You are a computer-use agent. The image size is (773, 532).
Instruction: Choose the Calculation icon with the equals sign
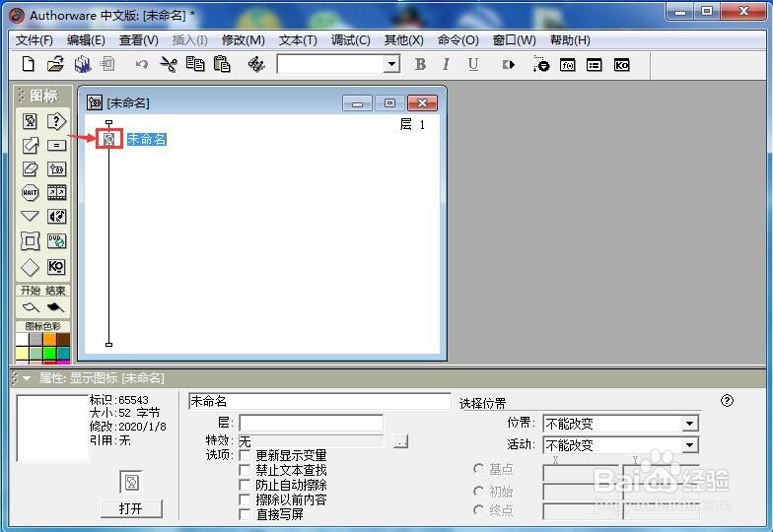coord(56,146)
